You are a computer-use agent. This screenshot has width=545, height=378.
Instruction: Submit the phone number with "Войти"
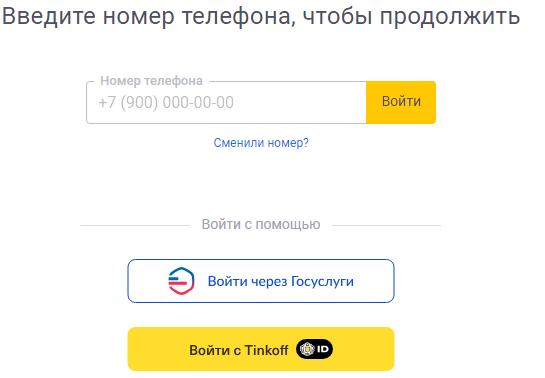point(401,102)
